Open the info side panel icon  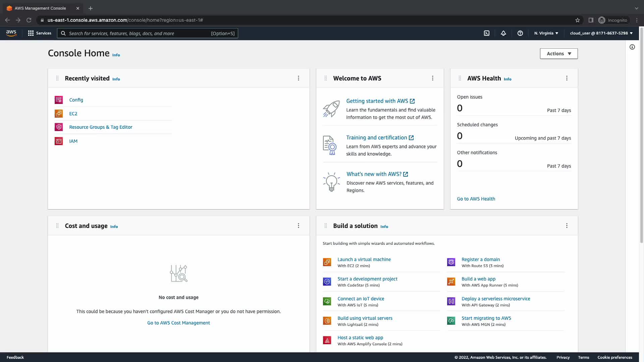point(632,47)
